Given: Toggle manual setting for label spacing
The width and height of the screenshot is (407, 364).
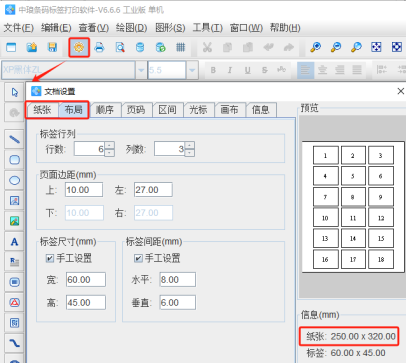Looking at the screenshot, I should point(138,258).
